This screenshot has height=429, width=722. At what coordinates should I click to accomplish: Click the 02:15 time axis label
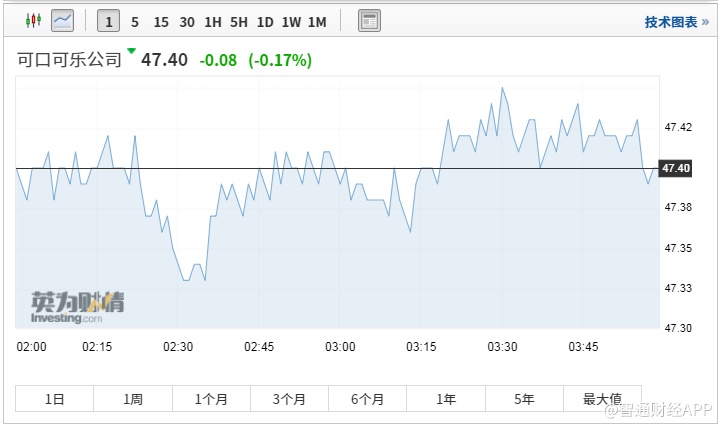[x=97, y=347]
